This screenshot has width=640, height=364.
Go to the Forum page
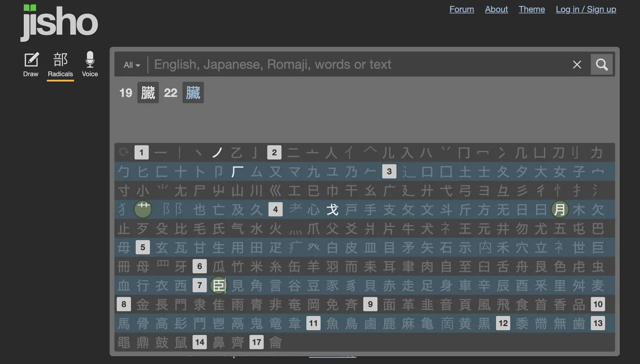[x=462, y=9]
